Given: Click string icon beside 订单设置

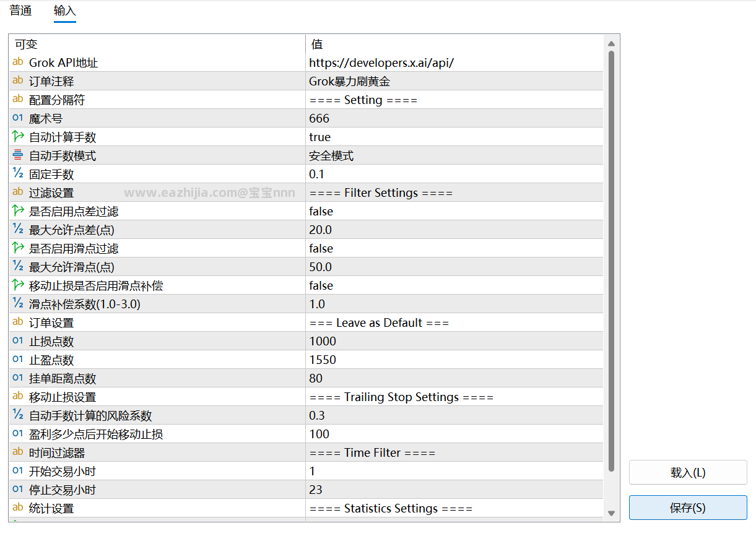Looking at the screenshot, I should [17, 322].
